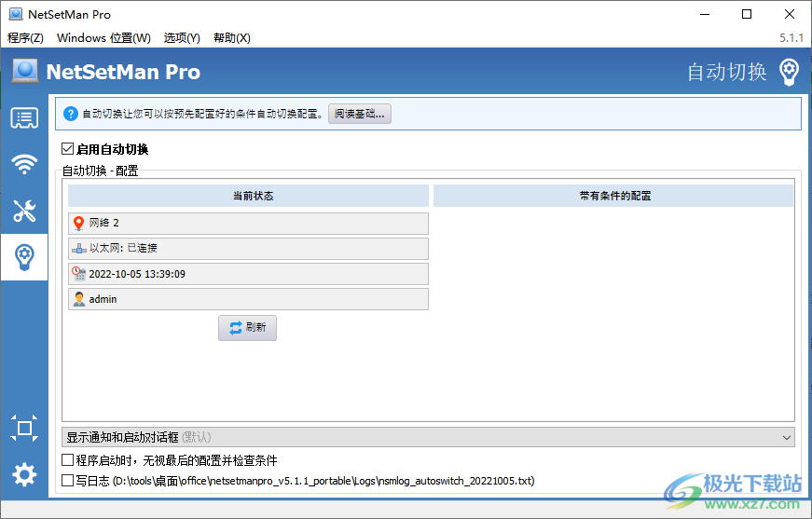Select the admin user row
Viewport: 812px width, 519px height.
[248, 299]
